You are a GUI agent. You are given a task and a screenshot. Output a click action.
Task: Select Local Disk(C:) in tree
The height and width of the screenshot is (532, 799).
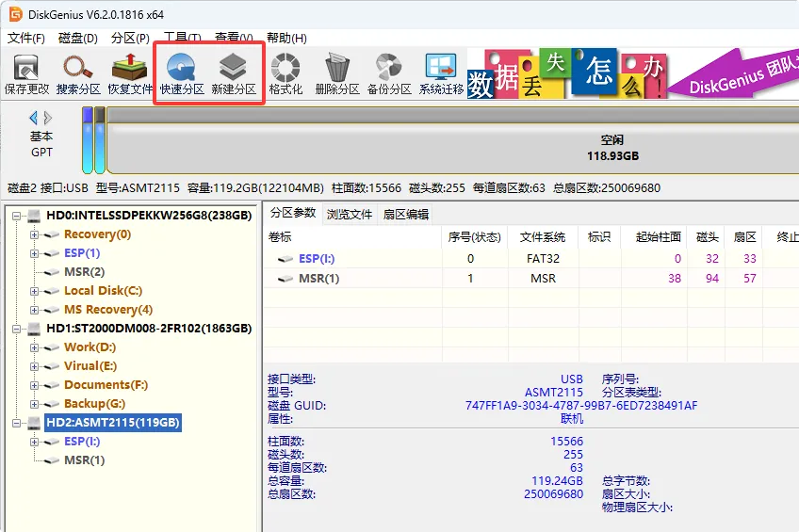[x=103, y=291]
